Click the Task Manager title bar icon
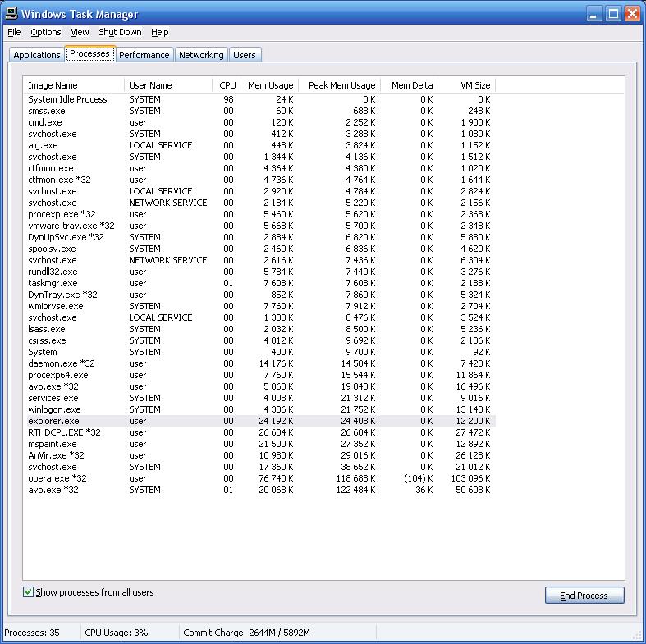The height and width of the screenshot is (644, 646). click(x=11, y=13)
